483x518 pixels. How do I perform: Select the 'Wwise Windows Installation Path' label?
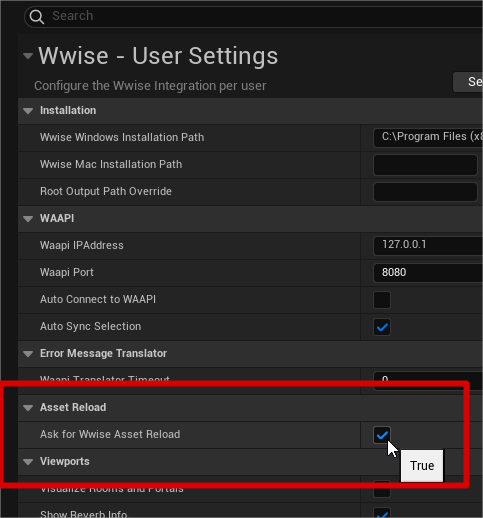coord(122,137)
